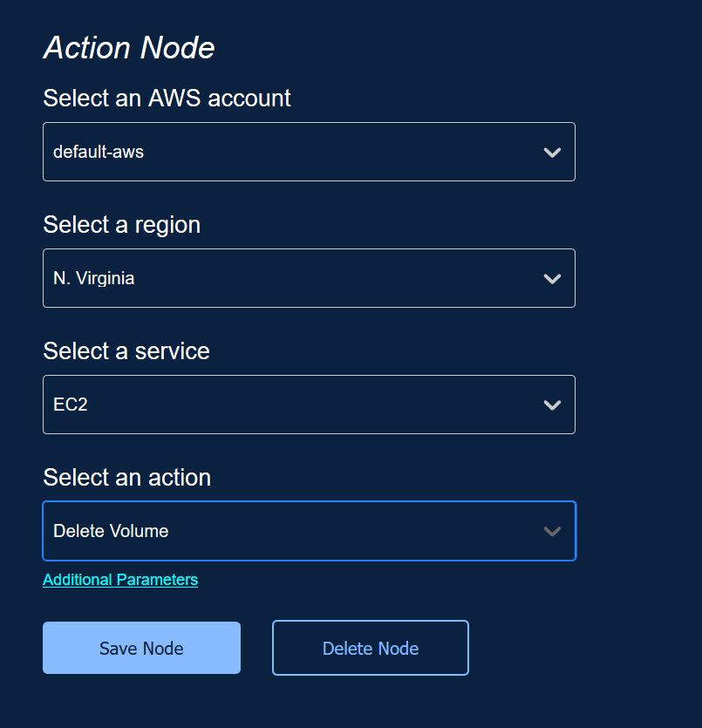The image size is (702, 728).
Task: Click the 'Select a service' label
Action: coord(126,351)
